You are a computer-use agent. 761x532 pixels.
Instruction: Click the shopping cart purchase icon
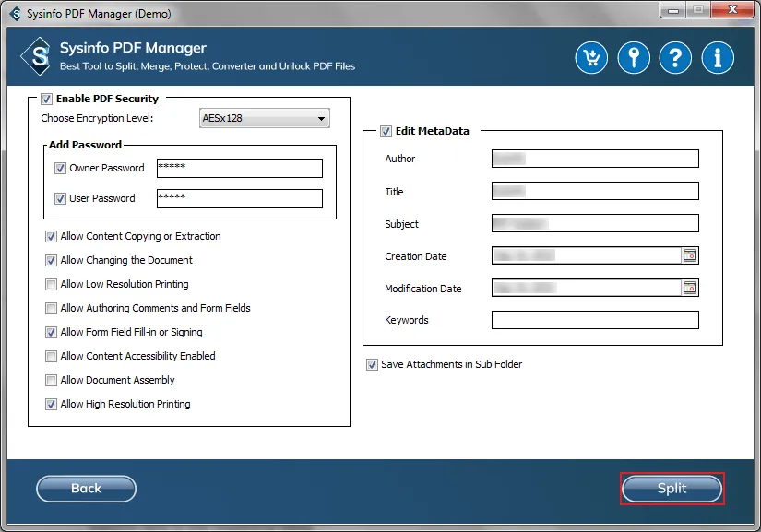click(591, 58)
